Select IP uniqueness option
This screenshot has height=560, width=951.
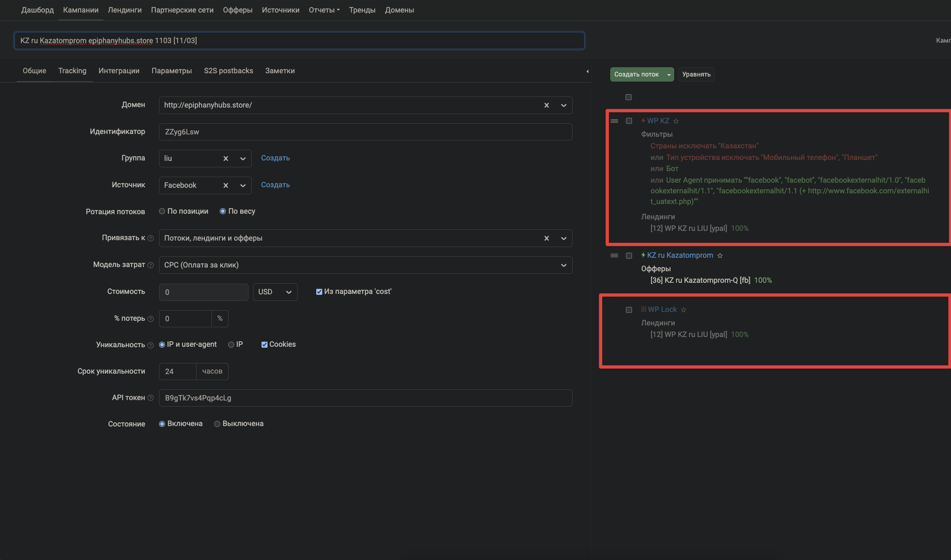pyautogui.click(x=231, y=344)
